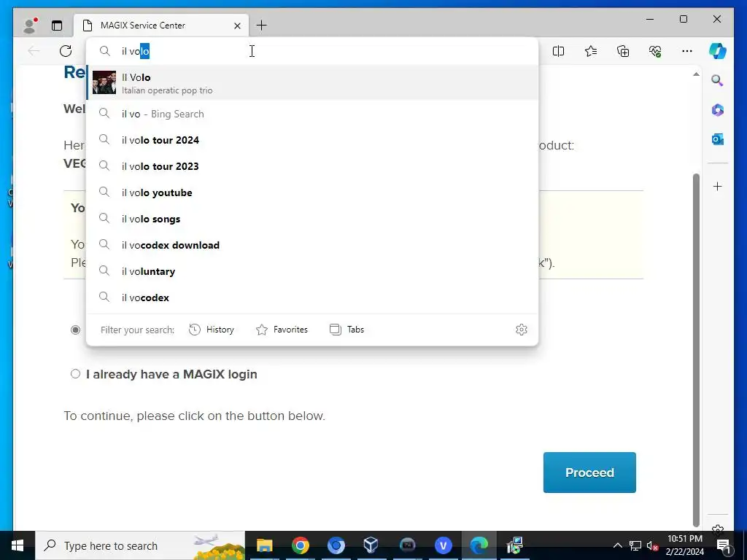Switch to Microsoft Edge taskbar icon
This screenshot has height=560, width=747.
pos(479,545)
